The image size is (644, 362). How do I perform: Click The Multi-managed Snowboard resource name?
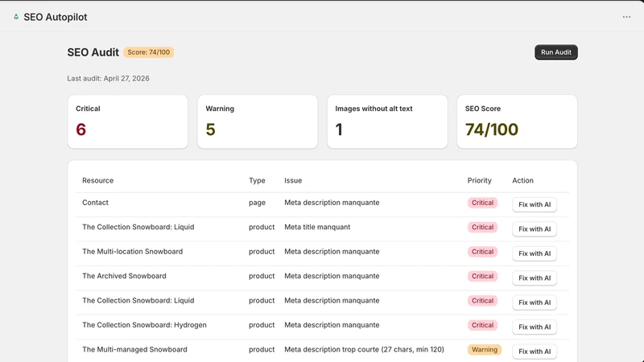coord(134,349)
